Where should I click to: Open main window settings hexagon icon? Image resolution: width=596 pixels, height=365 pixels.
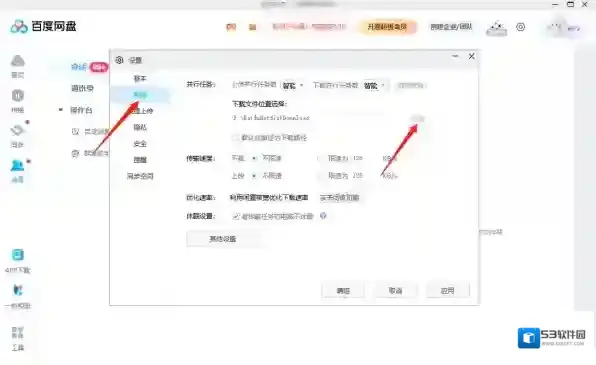520,27
